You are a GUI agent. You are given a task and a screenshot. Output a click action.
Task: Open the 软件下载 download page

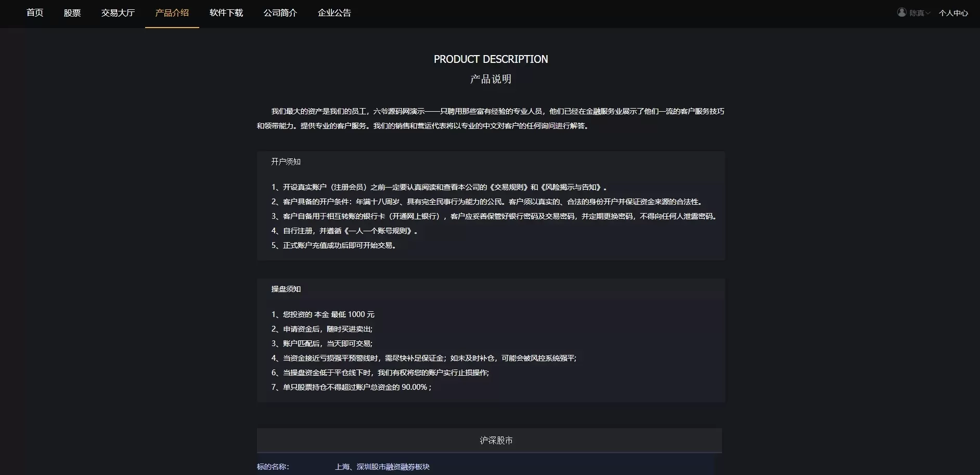[226, 13]
